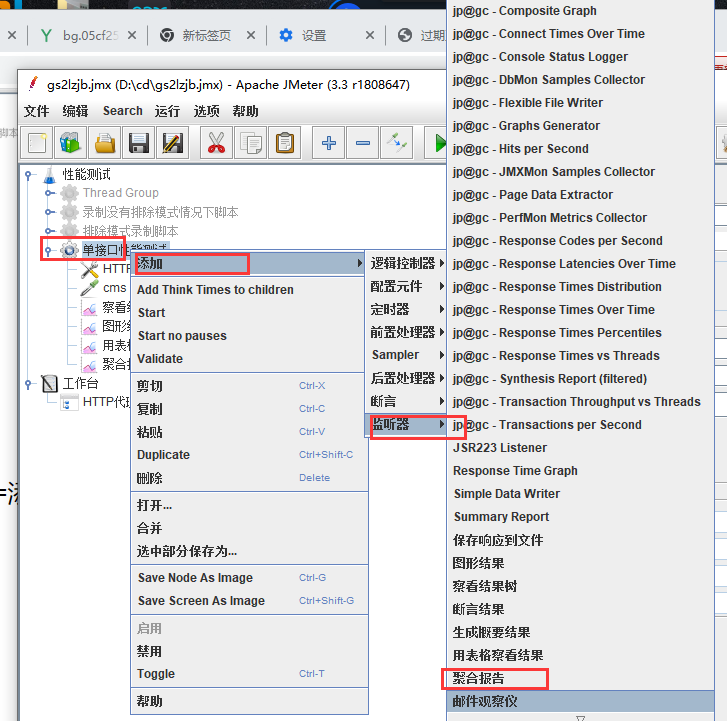Click the Open file folder toolbar icon
This screenshot has width=727, height=721.
point(105,143)
